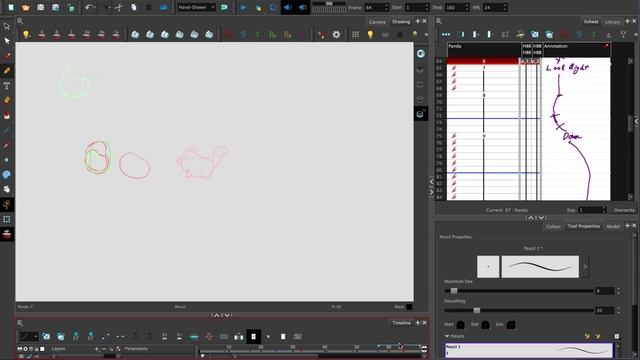Screen dimensions: 640x360
Task: Adjust the FPS stepper arrows
Action: pos(505,7)
